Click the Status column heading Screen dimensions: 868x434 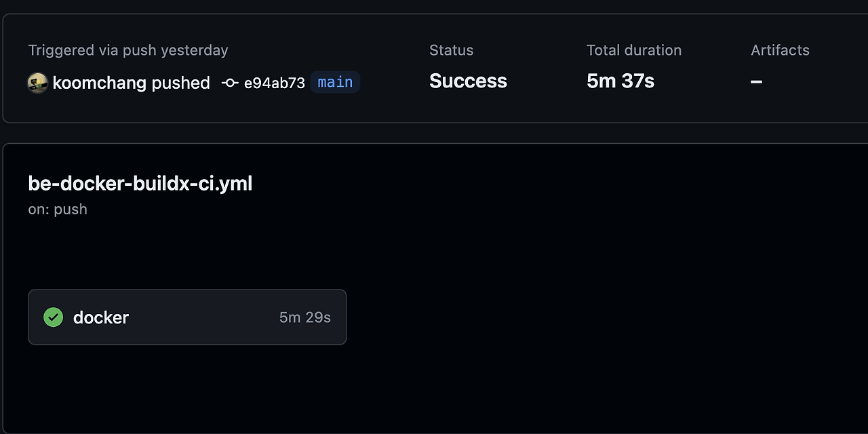(451, 50)
